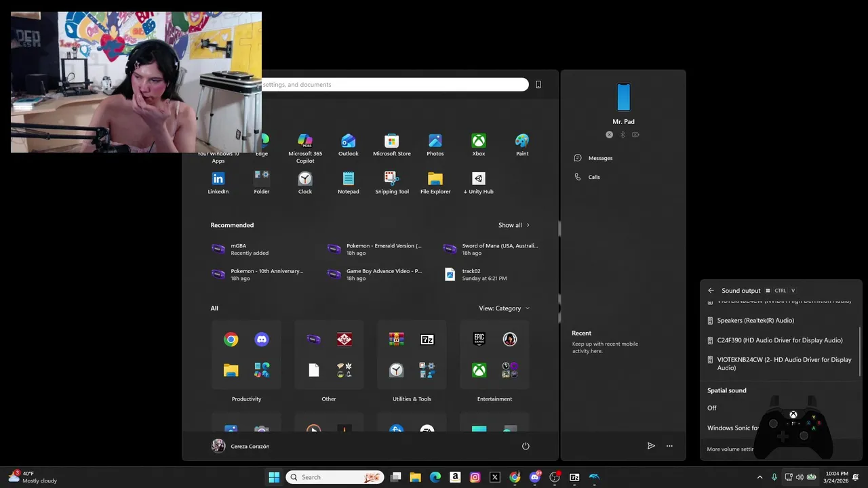Select C24F390 HD Audio Driver output
The image size is (868, 488).
click(781, 340)
